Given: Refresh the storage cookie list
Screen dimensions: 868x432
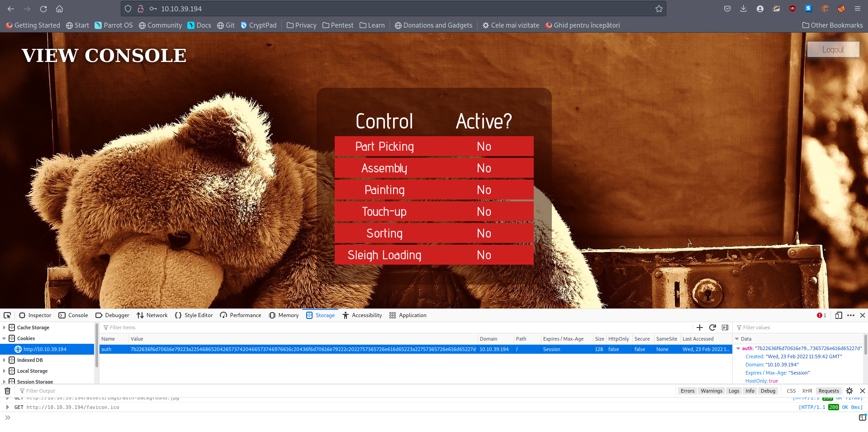Looking at the screenshot, I should pos(712,328).
